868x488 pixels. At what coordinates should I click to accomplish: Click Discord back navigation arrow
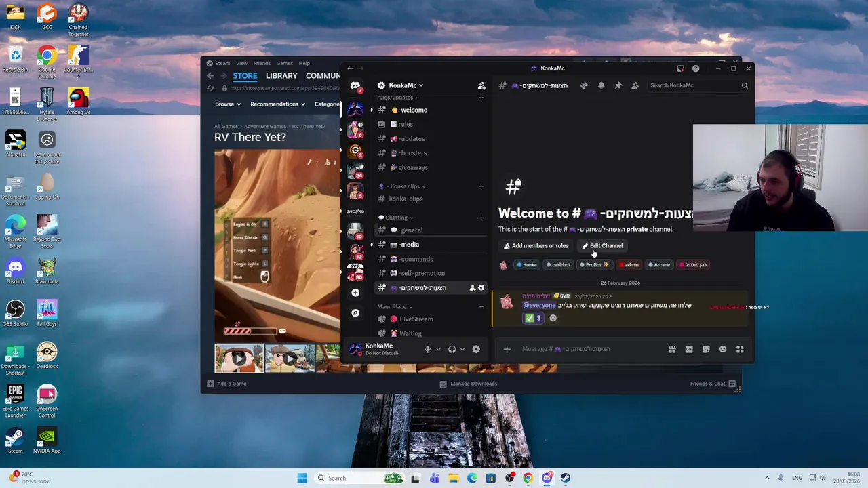click(x=350, y=68)
